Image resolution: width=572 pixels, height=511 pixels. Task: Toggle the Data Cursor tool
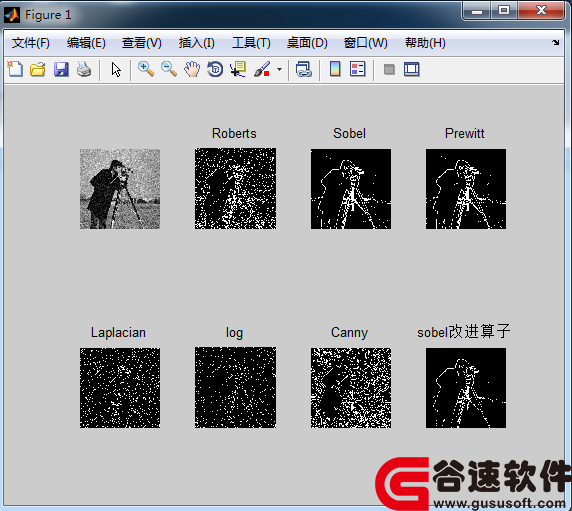(238, 69)
